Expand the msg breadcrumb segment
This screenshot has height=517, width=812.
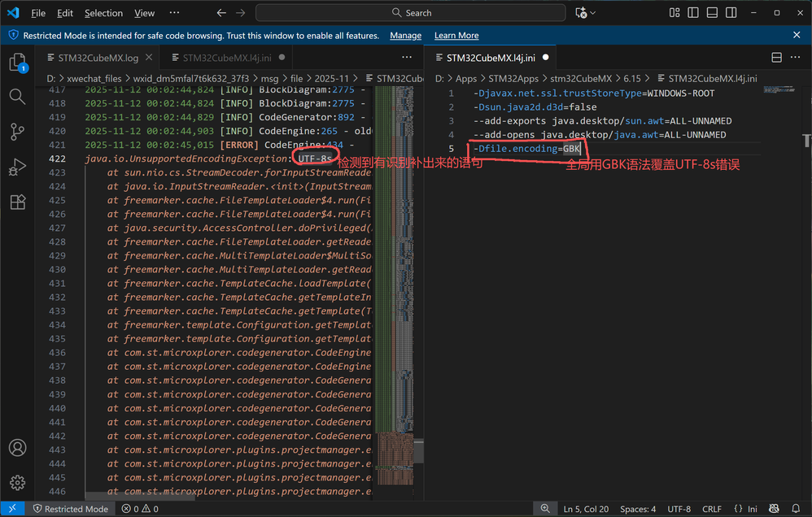269,79
